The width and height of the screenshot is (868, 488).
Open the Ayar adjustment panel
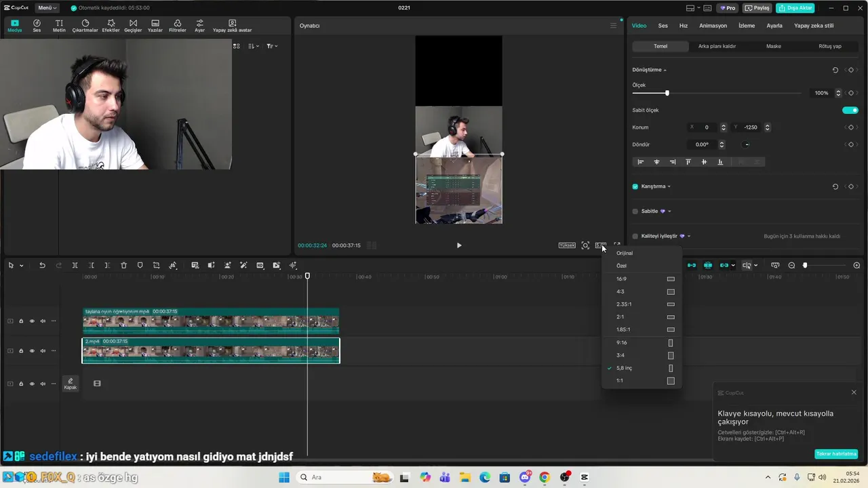(x=199, y=26)
